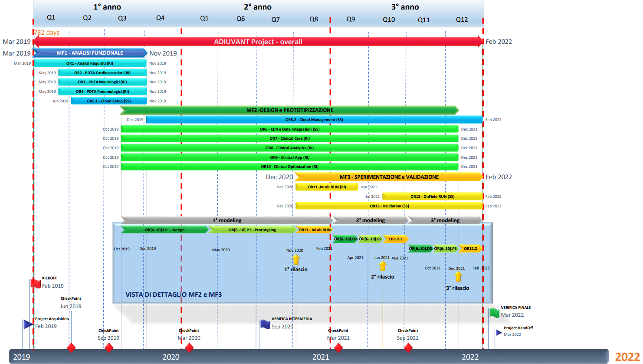Select the OR5.2 - Cloud Management task bar
This screenshot has height=364, width=643.
coord(314,120)
